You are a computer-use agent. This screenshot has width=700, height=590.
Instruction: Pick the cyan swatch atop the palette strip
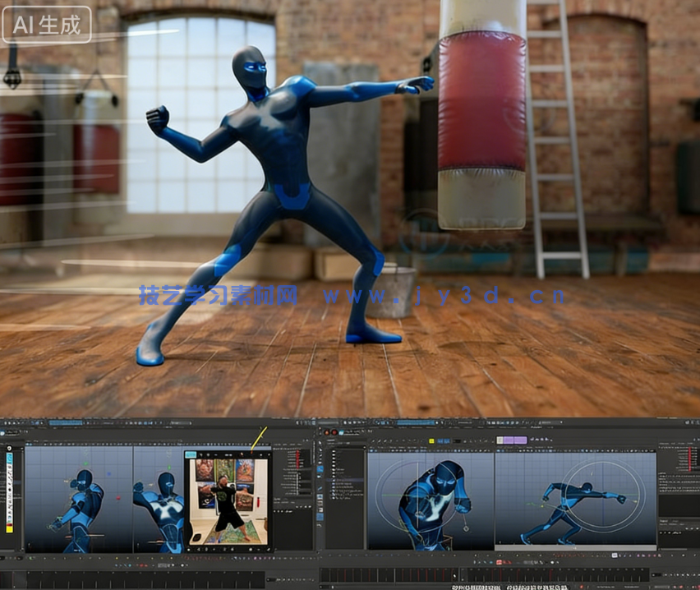coord(10,458)
